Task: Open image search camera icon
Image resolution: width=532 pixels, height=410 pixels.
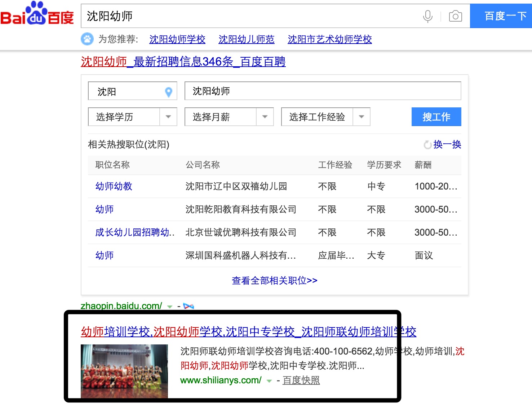Action: pyautogui.click(x=455, y=16)
